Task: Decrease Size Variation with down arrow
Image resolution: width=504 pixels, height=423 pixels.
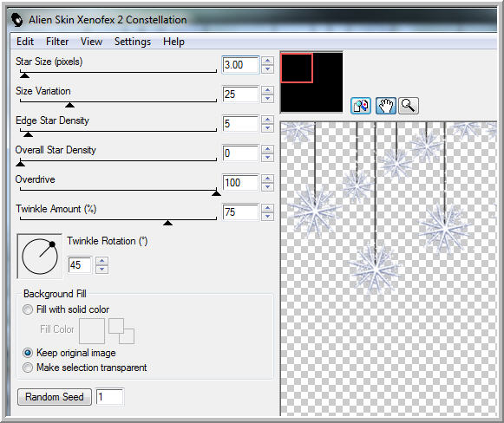Action: (267, 98)
